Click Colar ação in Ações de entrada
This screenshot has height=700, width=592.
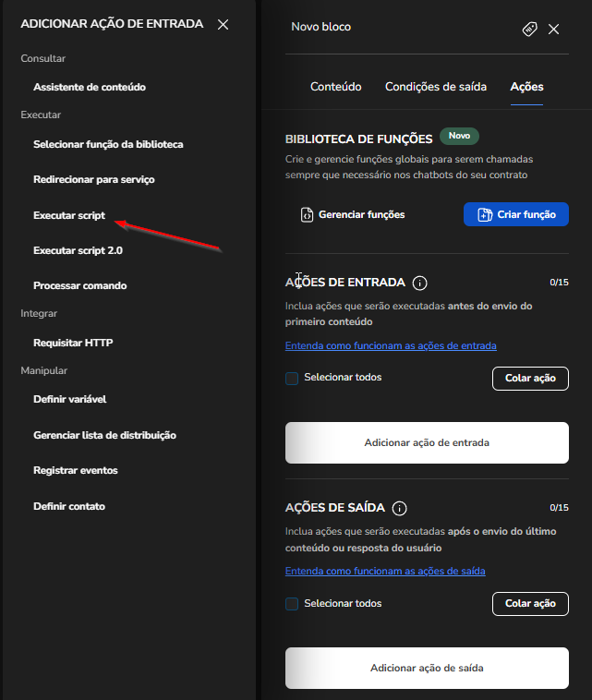[x=530, y=379]
